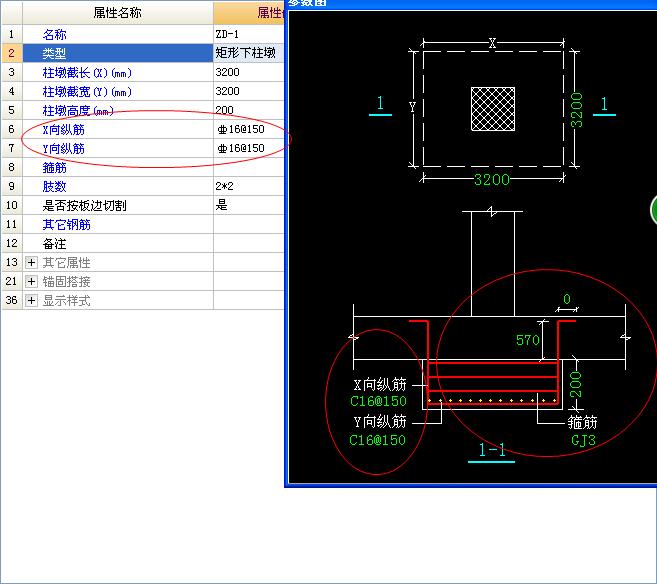Edit the 肢数 value 2*2
Image resolution: width=657 pixels, height=584 pixels.
click(x=248, y=186)
